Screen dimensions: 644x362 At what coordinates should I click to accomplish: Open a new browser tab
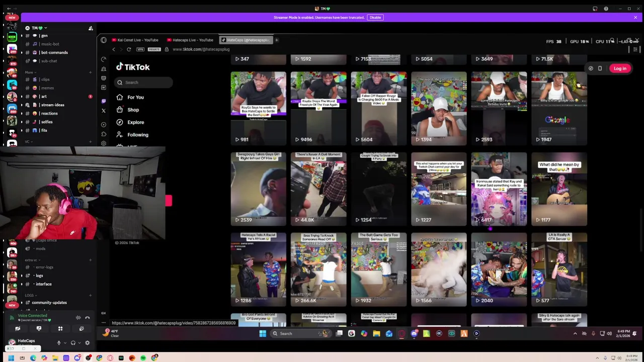coord(276,40)
